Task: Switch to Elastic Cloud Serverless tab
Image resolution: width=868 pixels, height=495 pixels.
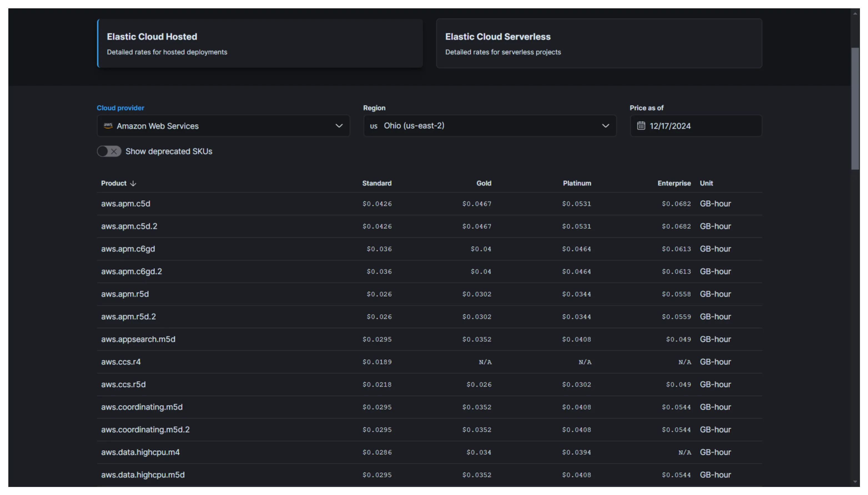Action: (x=599, y=44)
